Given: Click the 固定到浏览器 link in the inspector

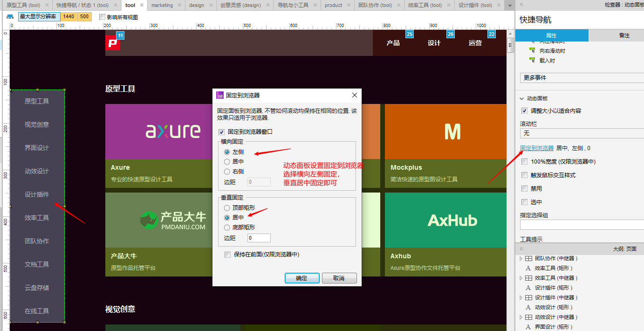Looking at the screenshot, I should click(x=537, y=148).
